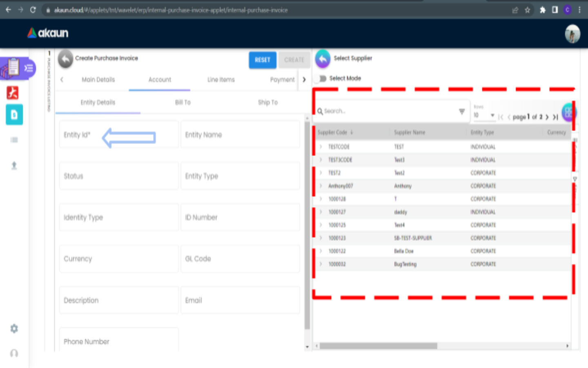Expand the 1000125 supplier row
The height and width of the screenshot is (368, 588).
tap(321, 225)
